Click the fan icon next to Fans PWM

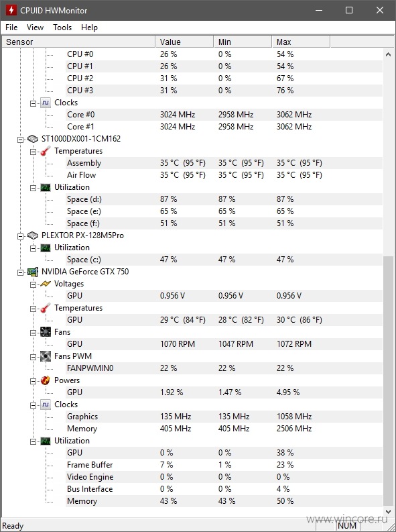pos(46,356)
